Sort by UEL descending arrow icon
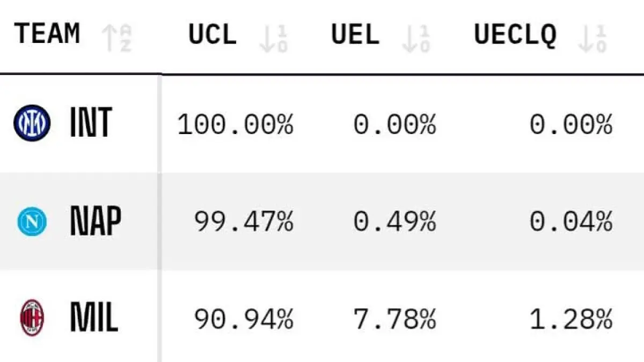Viewport: 644px width, 362px height. [x=416, y=38]
